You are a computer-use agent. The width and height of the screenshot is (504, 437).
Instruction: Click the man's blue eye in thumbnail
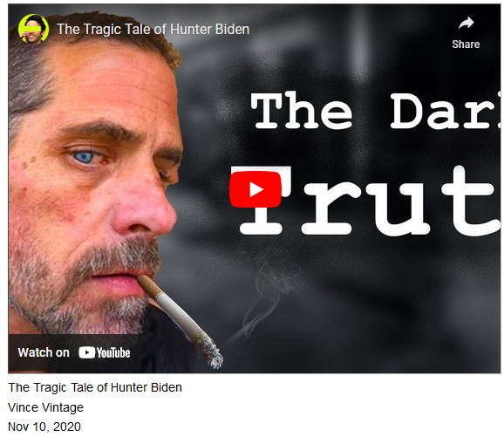pos(85,158)
